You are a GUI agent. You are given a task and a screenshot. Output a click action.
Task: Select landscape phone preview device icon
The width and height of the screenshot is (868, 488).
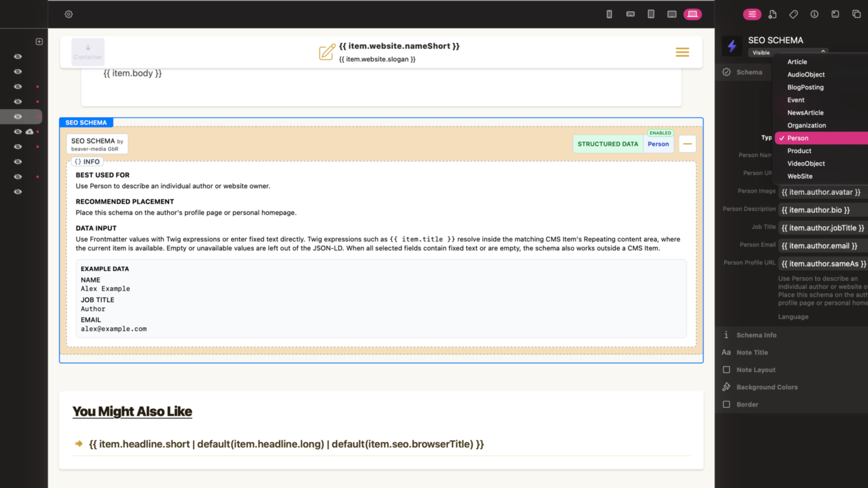tap(630, 14)
